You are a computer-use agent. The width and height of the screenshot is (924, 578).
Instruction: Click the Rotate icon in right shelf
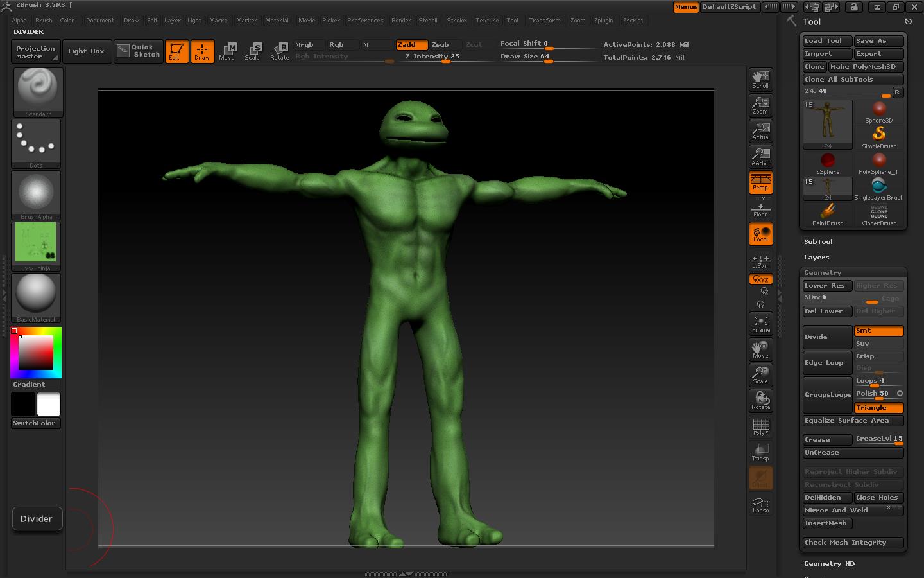pyautogui.click(x=760, y=401)
